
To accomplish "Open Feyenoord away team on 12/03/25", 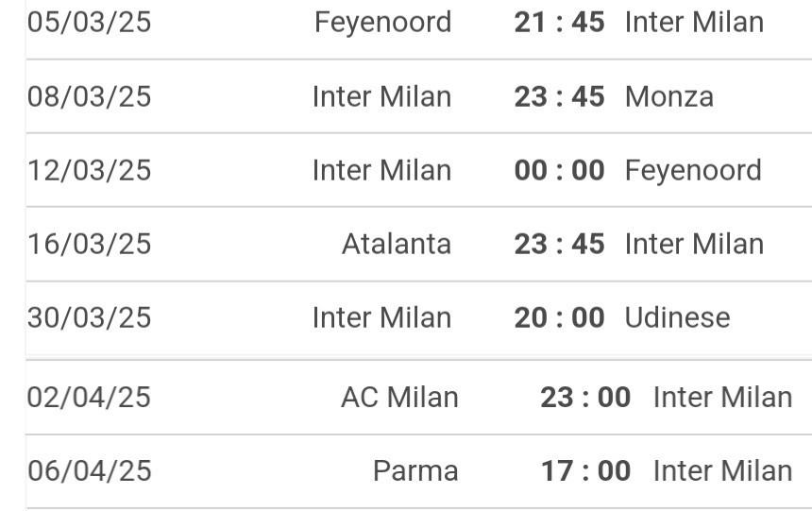I will point(692,170).
